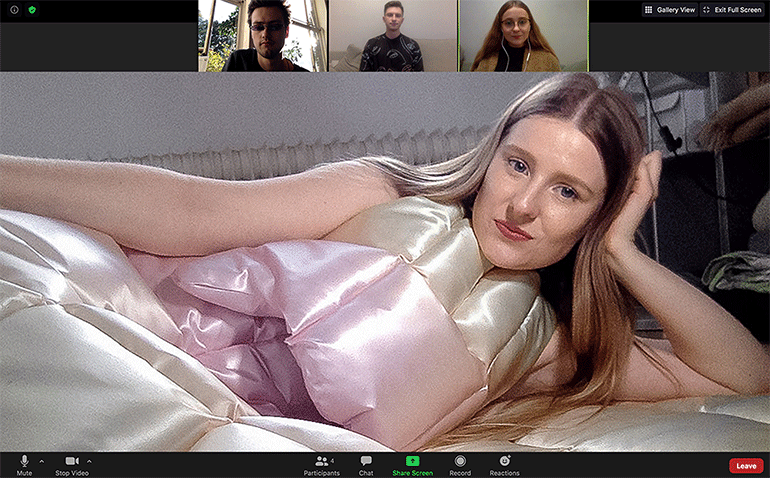
Task: Show meeting information icon
Action: (x=14, y=10)
